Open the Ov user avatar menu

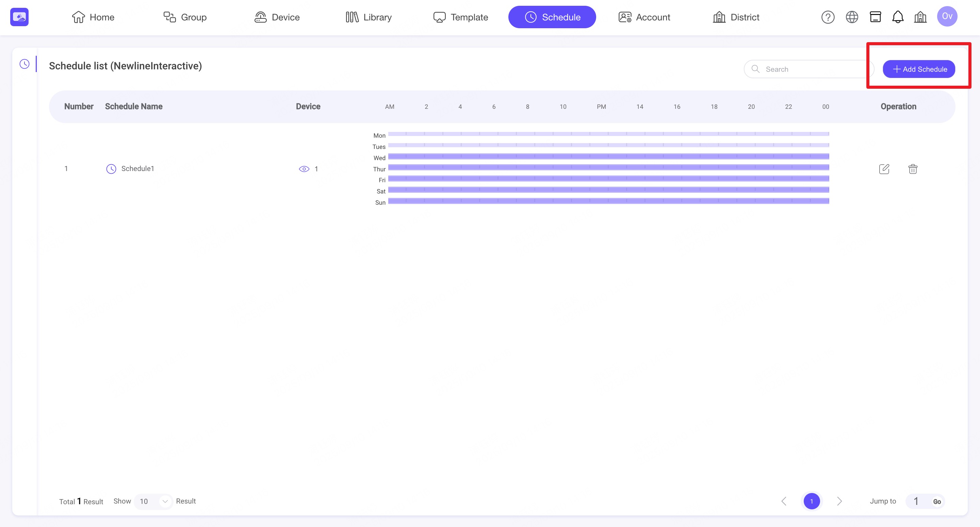pyautogui.click(x=947, y=16)
